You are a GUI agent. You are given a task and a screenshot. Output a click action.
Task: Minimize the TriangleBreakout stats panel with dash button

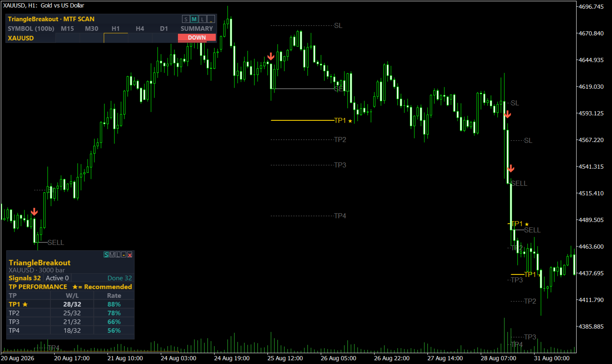coord(124,254)
